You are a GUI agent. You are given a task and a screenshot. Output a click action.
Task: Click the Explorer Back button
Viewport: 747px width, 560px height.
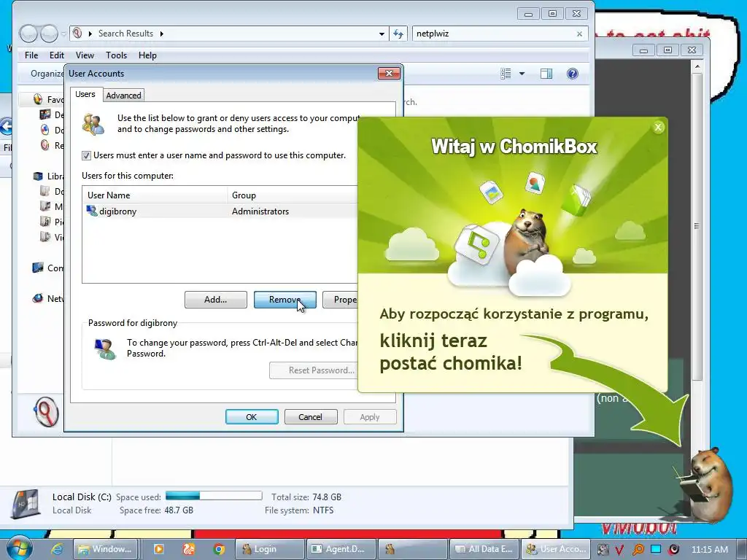28,34
